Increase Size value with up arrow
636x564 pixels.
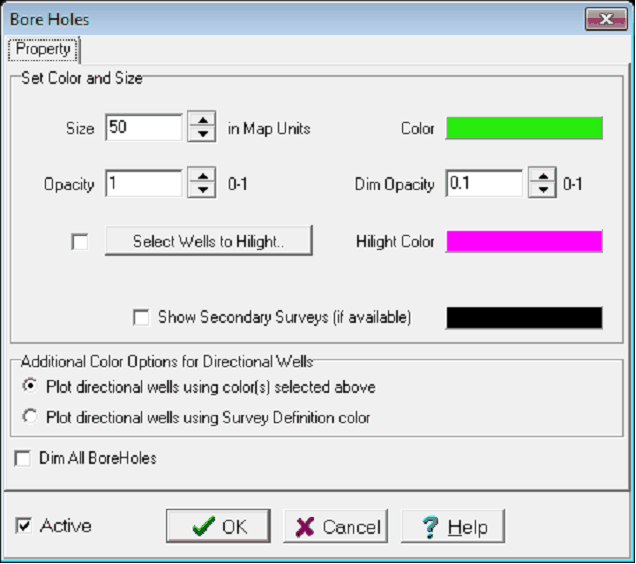203,121
